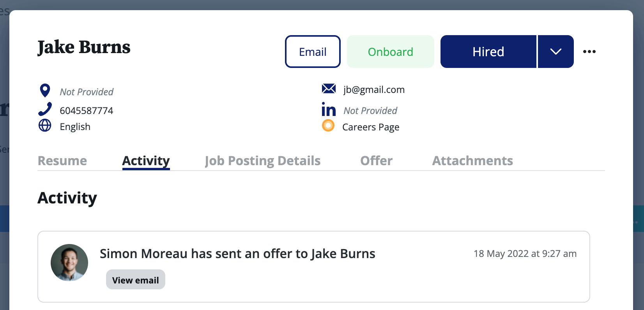Screen dimensions: 644x310
Task: Click the green Onboard button
Action: pos(390,52)
